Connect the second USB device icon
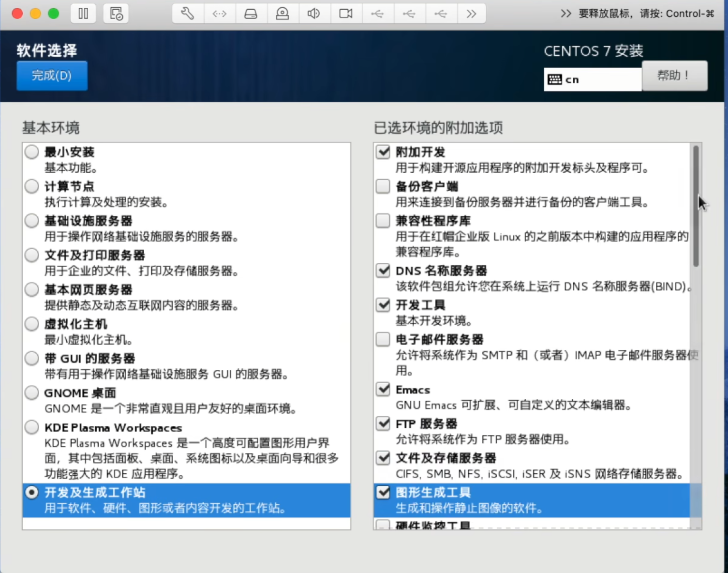 tap(409, 14)
